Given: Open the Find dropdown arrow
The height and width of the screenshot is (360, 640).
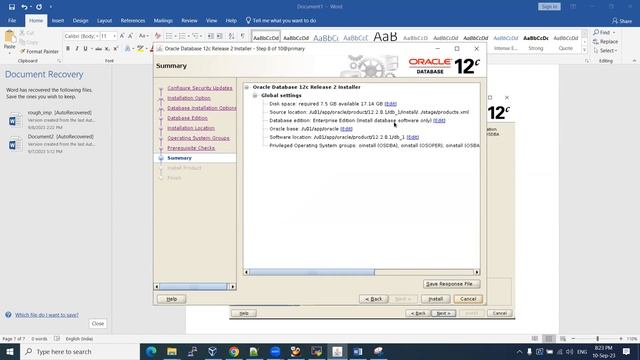Looking at the screenshot, I should pos(614,32).
